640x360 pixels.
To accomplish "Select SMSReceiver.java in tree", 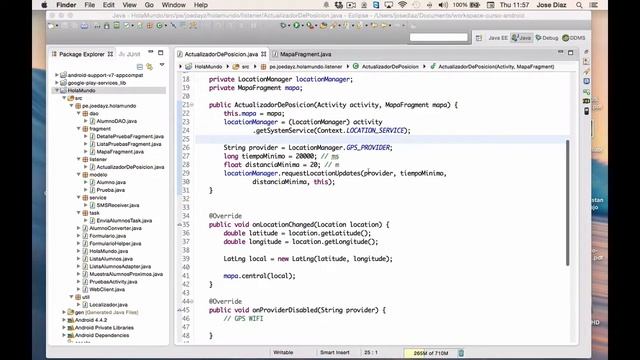I will [118, 205].
